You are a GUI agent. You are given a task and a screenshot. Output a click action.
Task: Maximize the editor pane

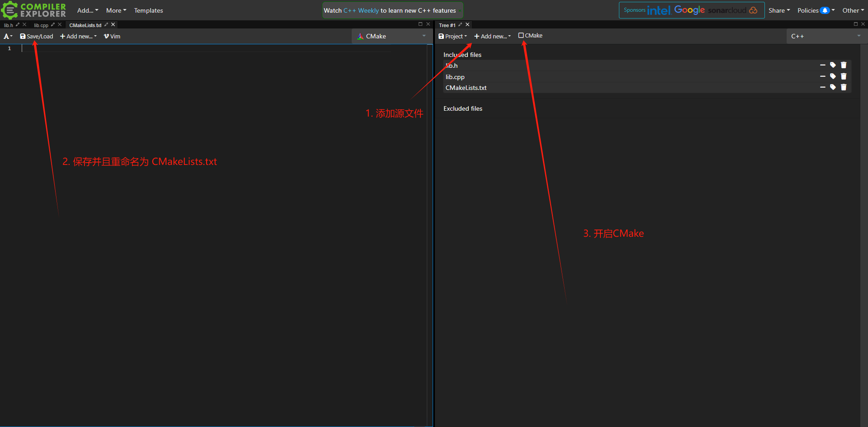420,24
